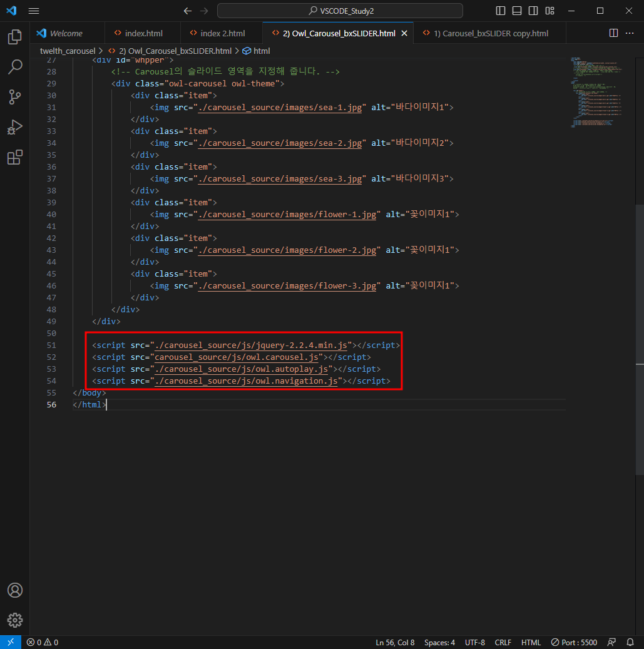The width and height of the screenshot is (644, 649).
Task: Show errors count in status bar
Action: [34, 642]
